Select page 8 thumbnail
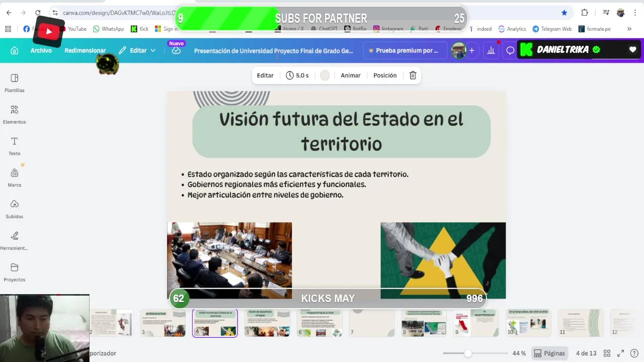644x362 pixels. pos(424,323)
